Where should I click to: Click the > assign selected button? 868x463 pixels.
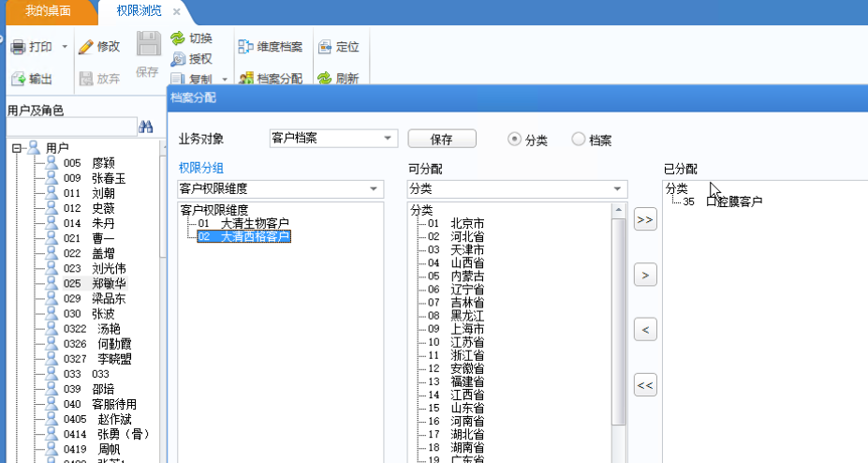point(645,276)
